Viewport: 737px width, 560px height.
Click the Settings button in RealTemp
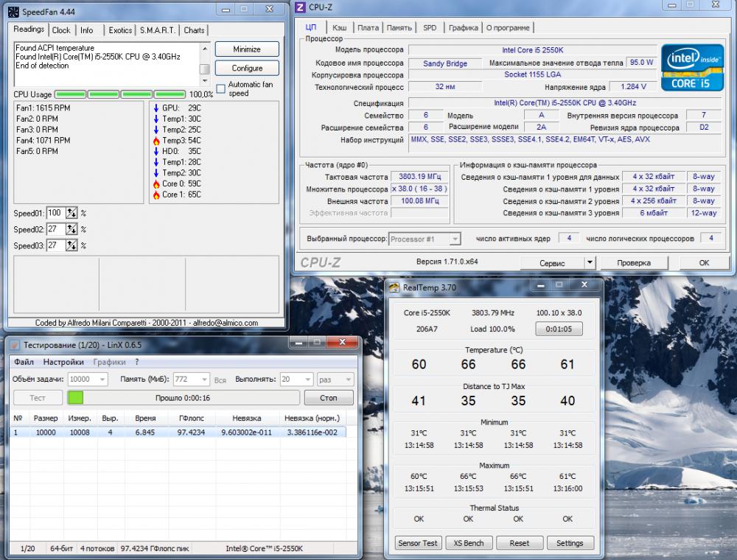click(x=570, y=543)
